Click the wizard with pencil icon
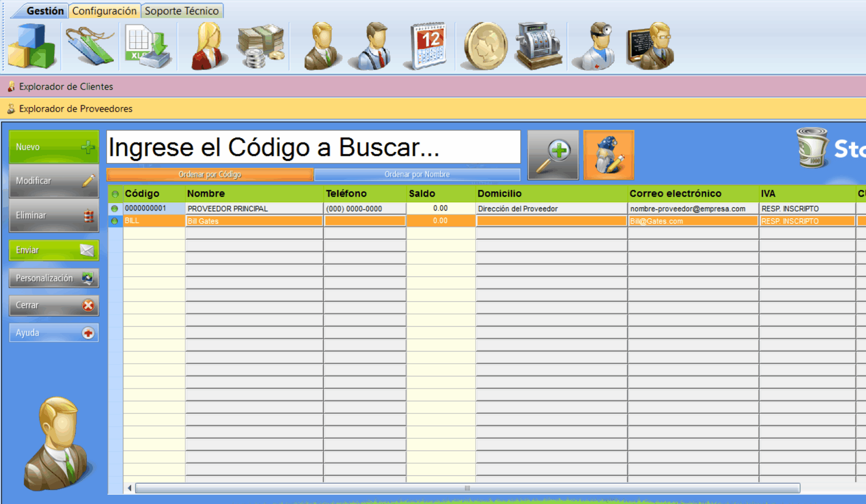This screenshot has width=866, height=504. coord(609,155)
